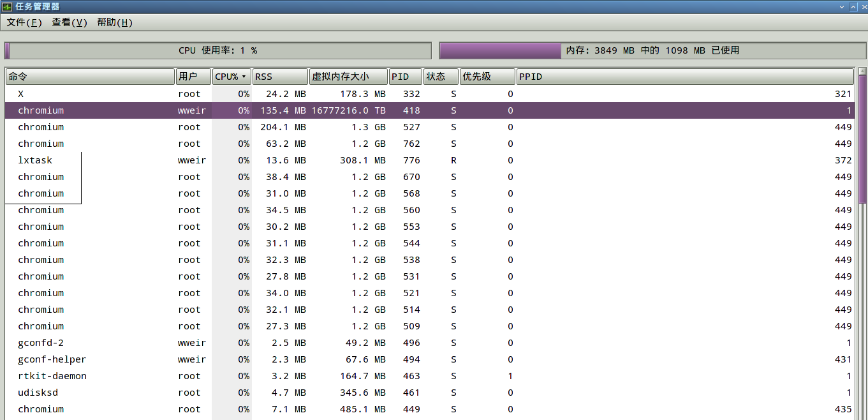Screen dimensions: 868x420
Task: Click the task manager icon in title bar
Action: (x=8, y=6)
